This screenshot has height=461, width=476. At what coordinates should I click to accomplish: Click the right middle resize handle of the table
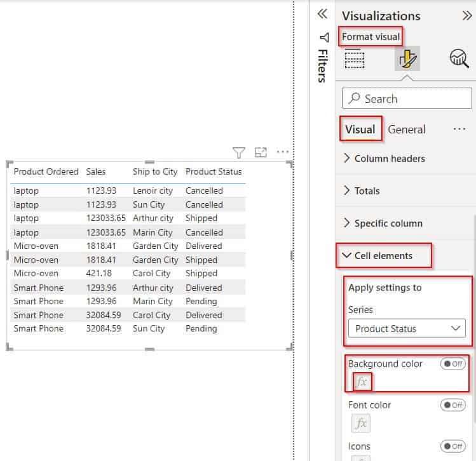pos(292,256)
